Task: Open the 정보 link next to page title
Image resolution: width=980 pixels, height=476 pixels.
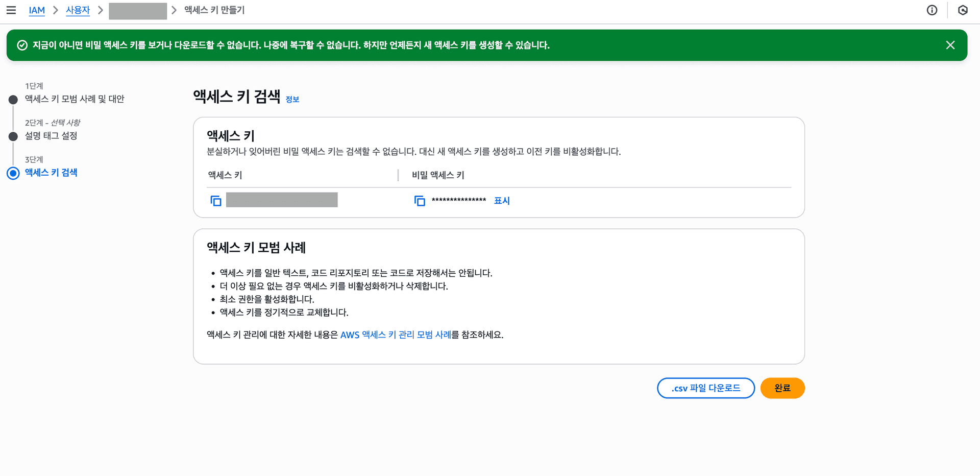Action: click(292, 99)
